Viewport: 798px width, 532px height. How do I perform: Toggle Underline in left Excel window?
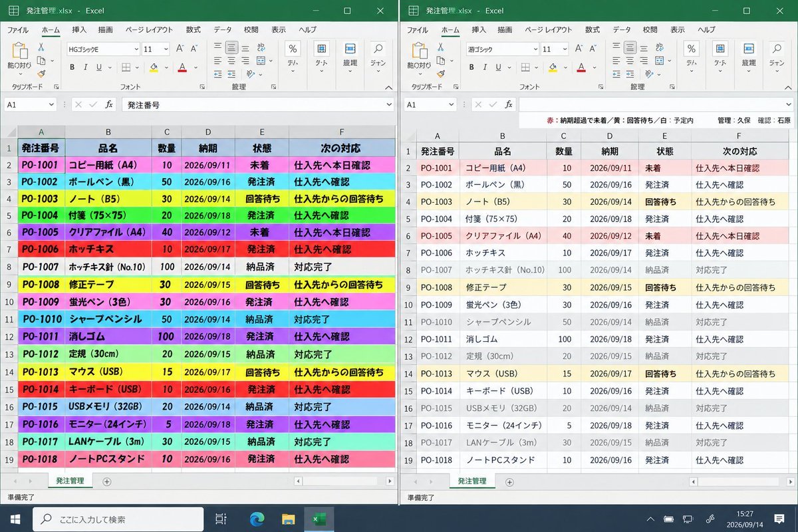(99, 67)
